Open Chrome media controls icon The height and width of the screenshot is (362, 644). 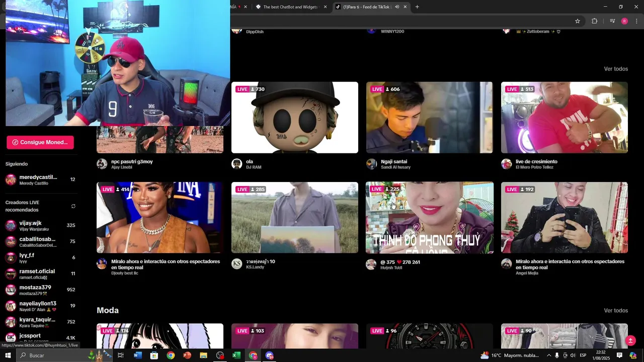point(612,21)
